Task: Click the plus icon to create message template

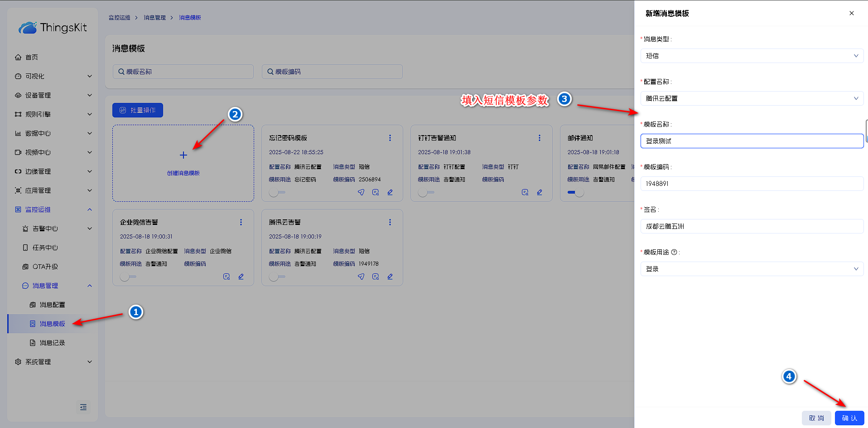Action: point(183,155)
